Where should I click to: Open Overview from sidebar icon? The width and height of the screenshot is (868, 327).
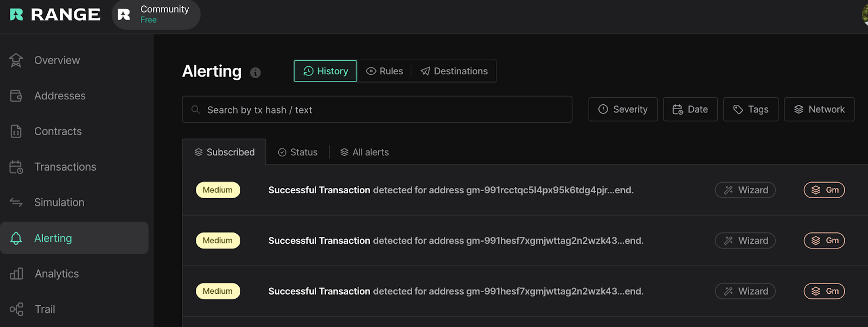16,60
